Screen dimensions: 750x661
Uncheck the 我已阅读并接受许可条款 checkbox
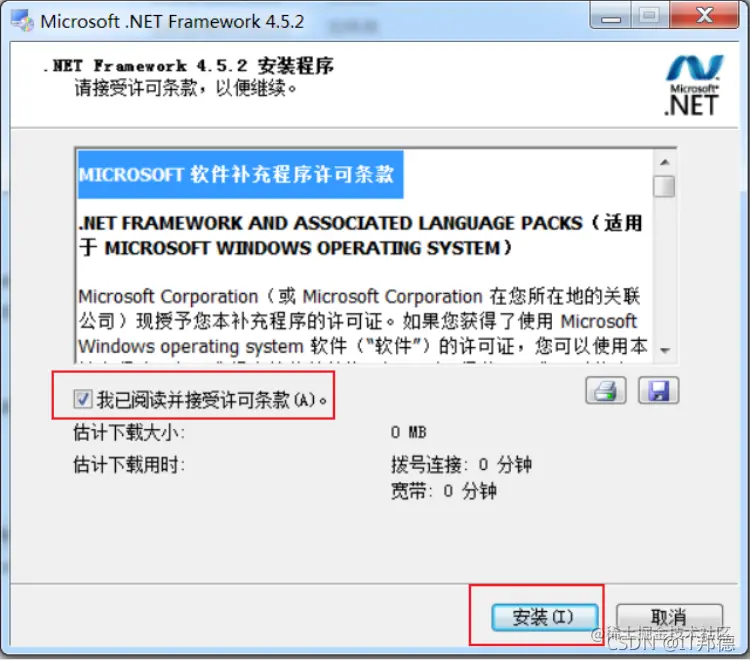82,398
